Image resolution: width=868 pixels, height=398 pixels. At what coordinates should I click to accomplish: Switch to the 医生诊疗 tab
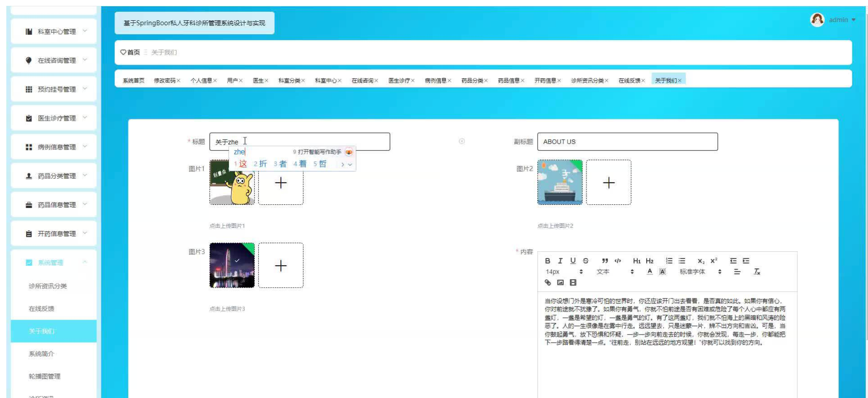click(399, 81)
